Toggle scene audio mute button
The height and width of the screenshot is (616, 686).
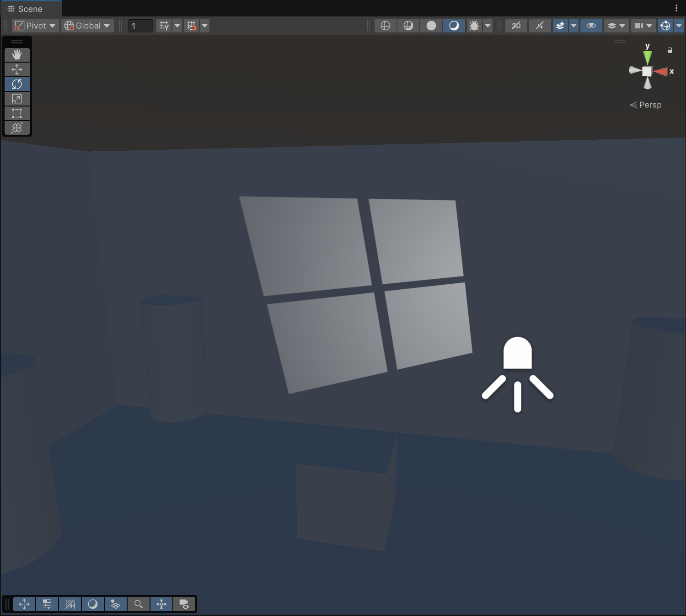tap(540, 26)
